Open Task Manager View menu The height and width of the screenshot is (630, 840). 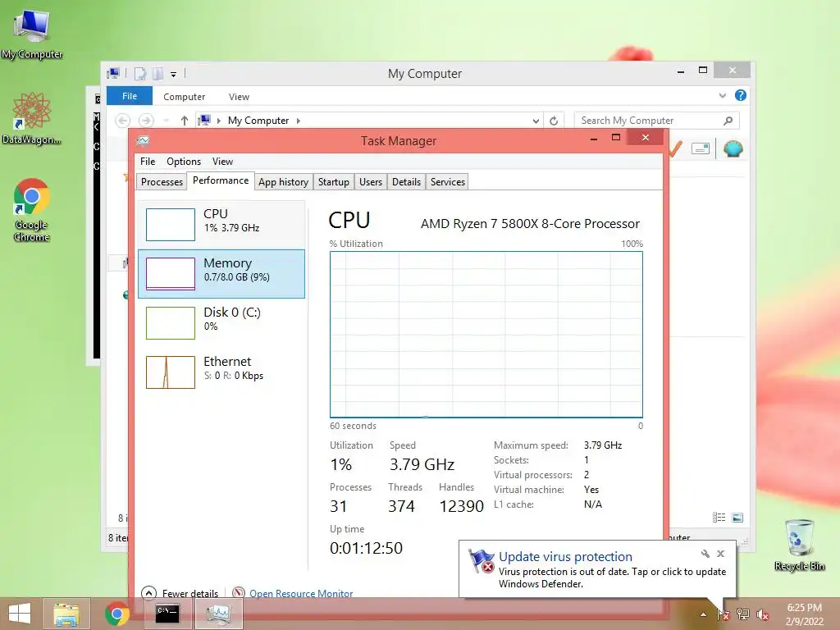pyautogui.click(x=222, y=162)
